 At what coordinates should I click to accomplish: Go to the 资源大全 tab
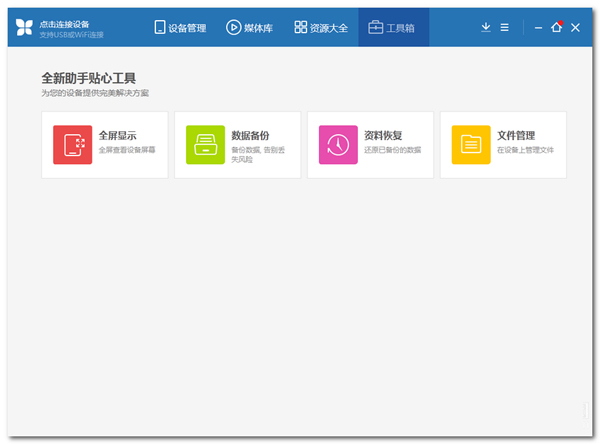point(321,28)
